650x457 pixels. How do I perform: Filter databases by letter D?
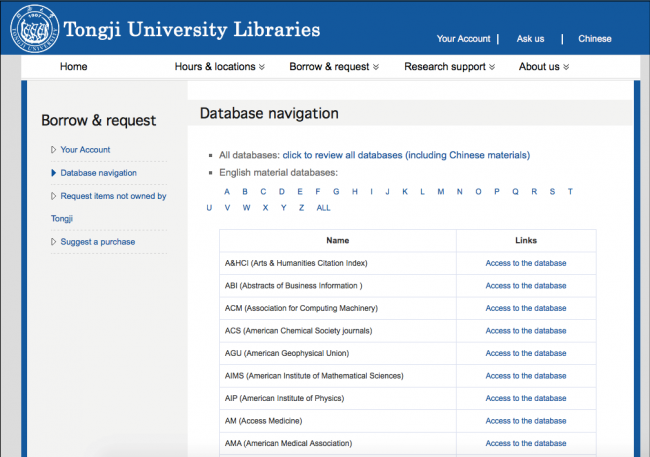click(282, 192)
